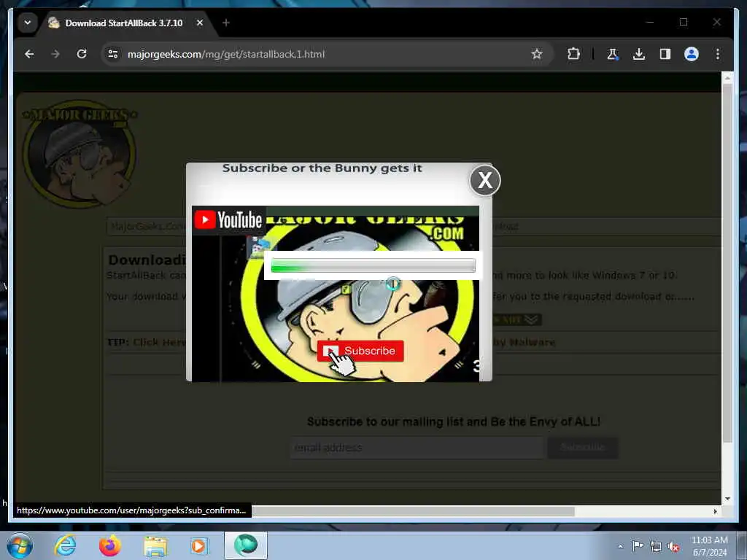Open the muted volume tray icon

point(673,546)
